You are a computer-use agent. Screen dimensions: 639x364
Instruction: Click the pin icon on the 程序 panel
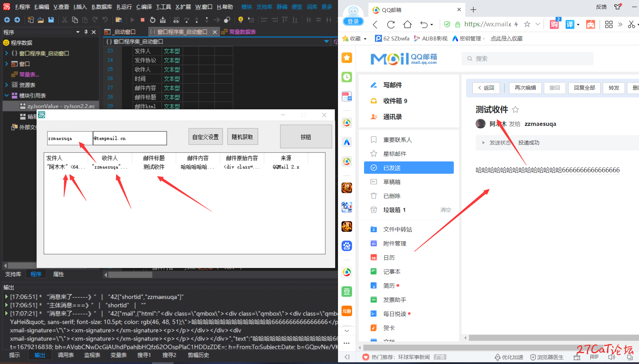[x=86, y=32]
